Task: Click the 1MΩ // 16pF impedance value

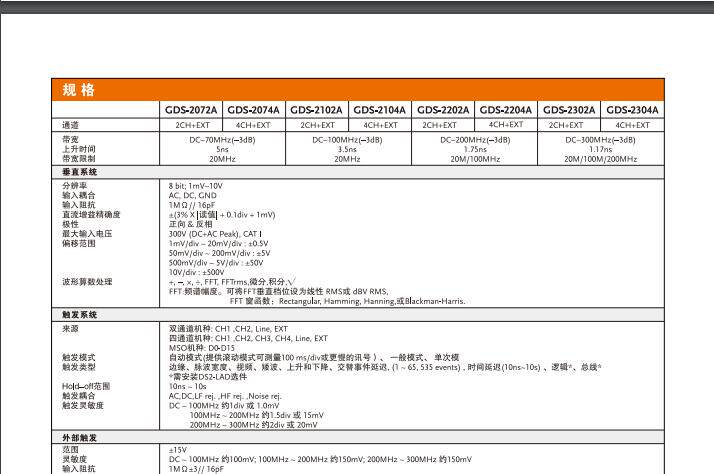Action: click(x=192, y=205)
